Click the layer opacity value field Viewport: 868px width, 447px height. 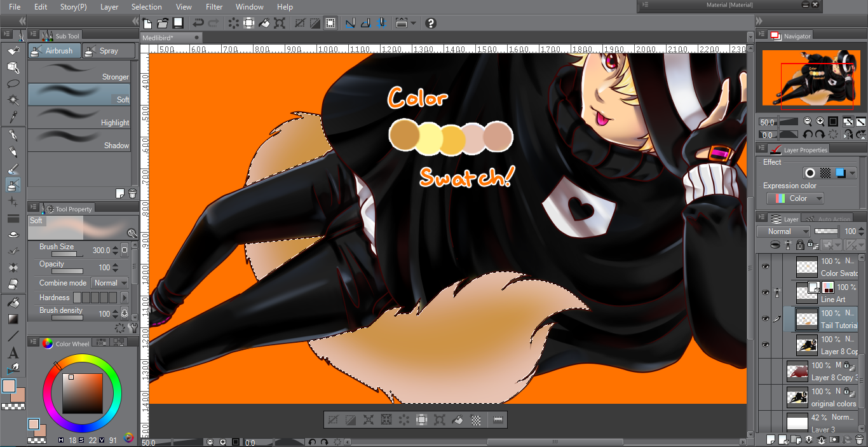[850, 231]
